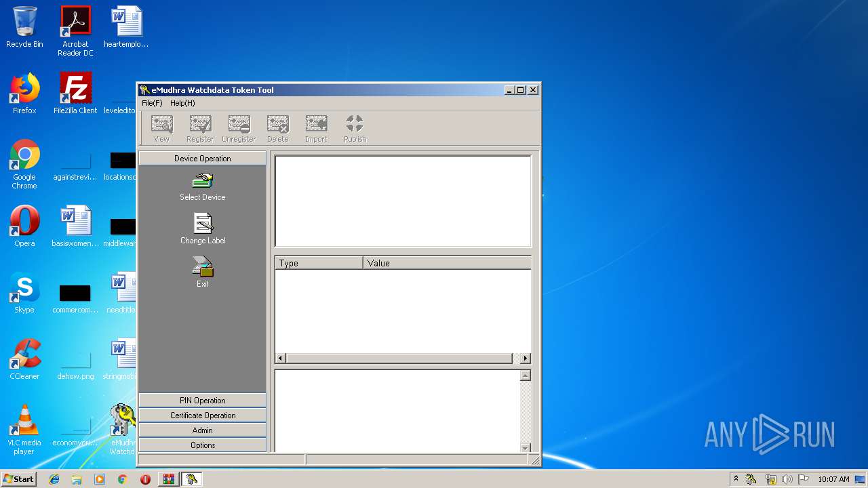Open the Action Center flag icon
Image resolution: width=868 pixels, height=488 pixels.
(x=804, y=479)
